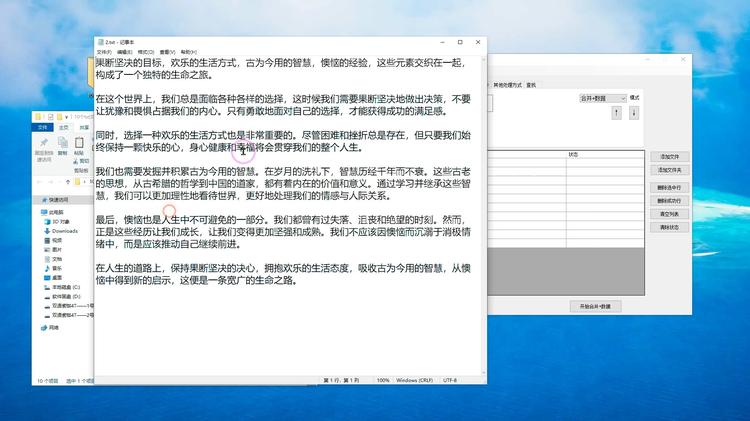This screenshot has width=750, height=421.
Task: Click the 剪切 scissors icon in Explorer
Action: pos(76,161)
